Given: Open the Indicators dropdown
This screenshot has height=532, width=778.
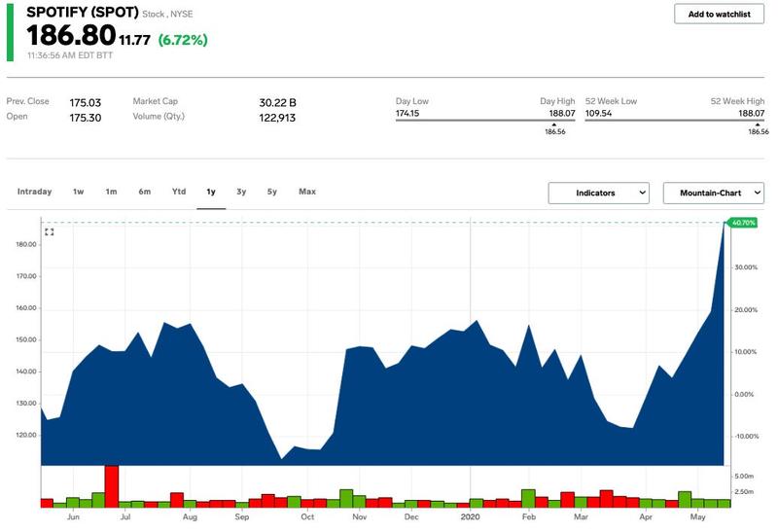Looking at the screenshot, I should pos(598,193).
